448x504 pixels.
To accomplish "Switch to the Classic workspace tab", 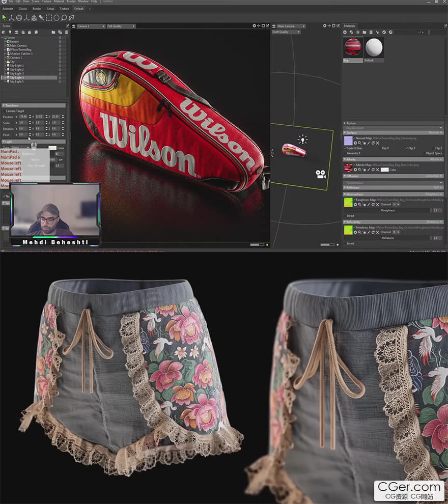I will pos(23,9).
